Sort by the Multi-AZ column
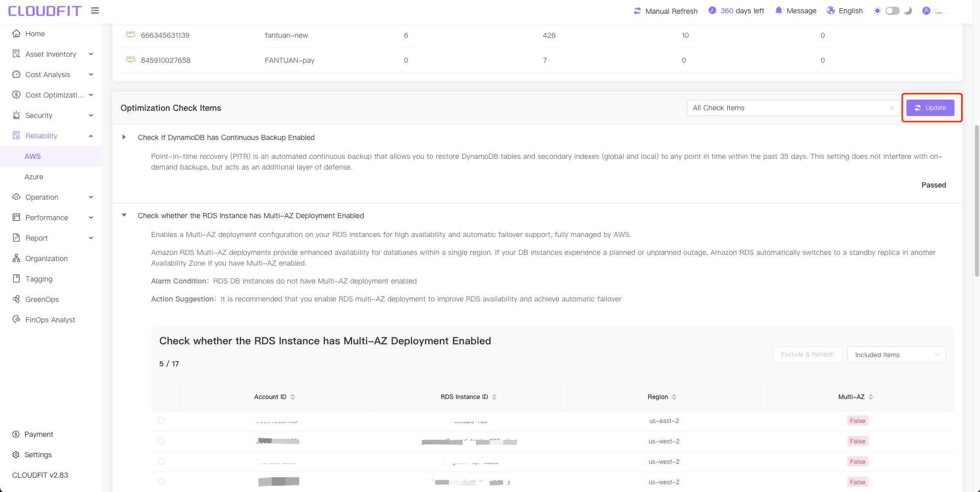The height and width of the screenshot is (492, 980). (871, 397)
